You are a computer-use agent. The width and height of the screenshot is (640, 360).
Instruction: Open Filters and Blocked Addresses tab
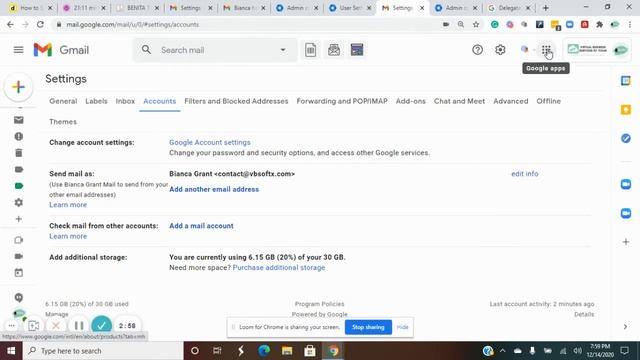(x=236, y=101)
